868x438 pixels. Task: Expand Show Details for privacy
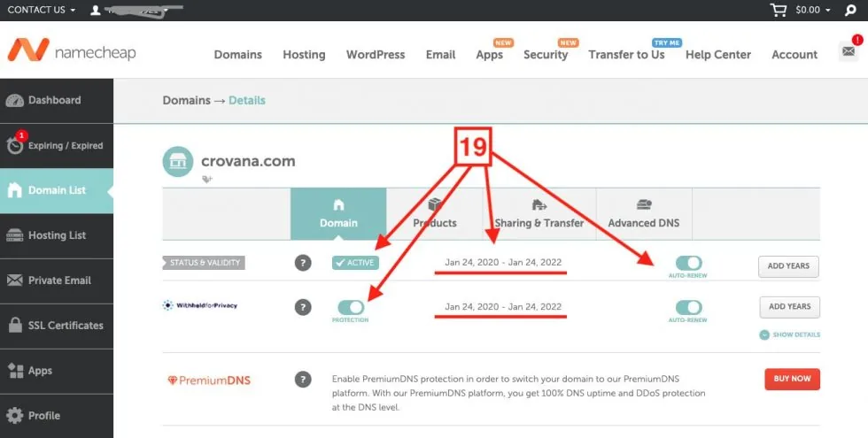point(790,334)
